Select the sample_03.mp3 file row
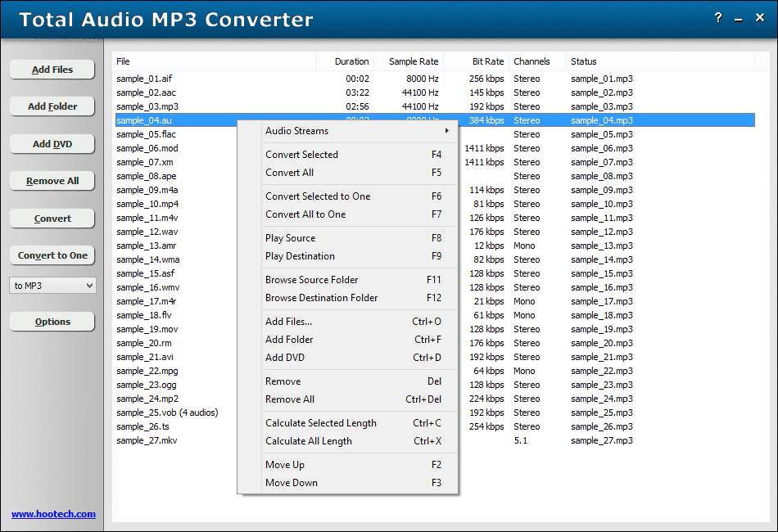The height and width of the screenshot is (532, 778). (435, 106)
